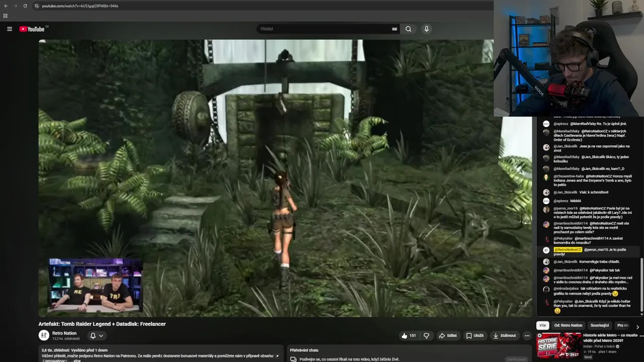Select the Vše filter chip
The width and height of the screenshot is (644, 362).
point(542,325)
